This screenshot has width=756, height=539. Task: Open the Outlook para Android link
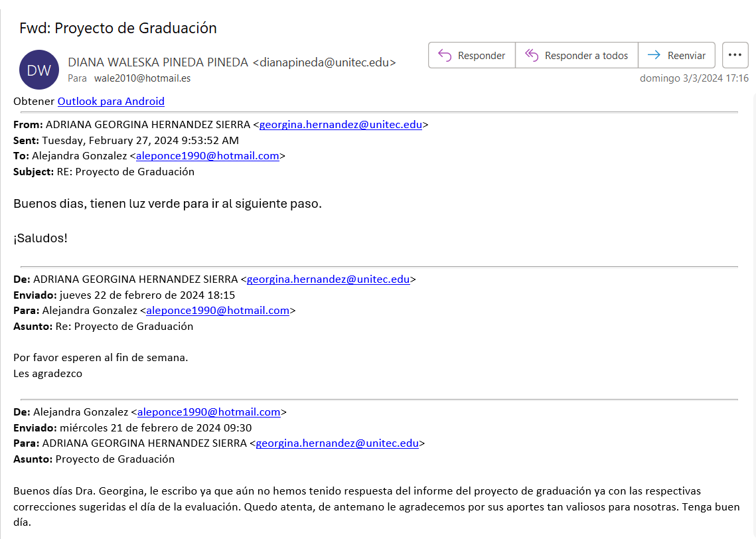pos(111,102)
